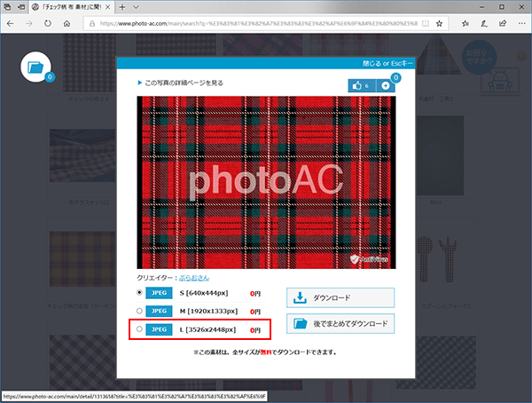Open reading view book icon
This screenshot has width=532, height=403.
pos(425,23)
